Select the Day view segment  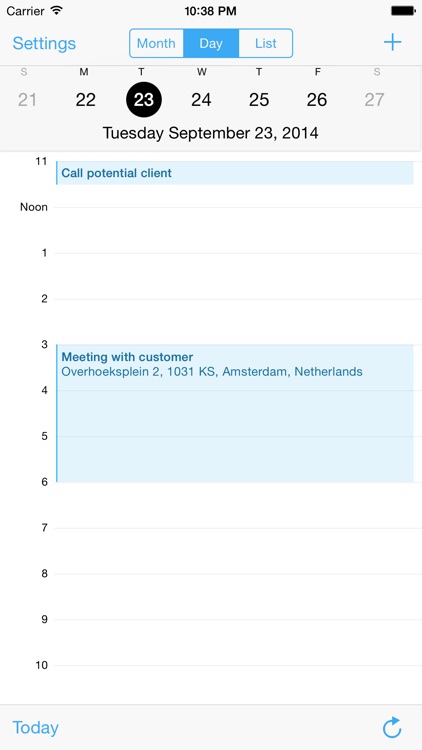[x=211, y=43]
